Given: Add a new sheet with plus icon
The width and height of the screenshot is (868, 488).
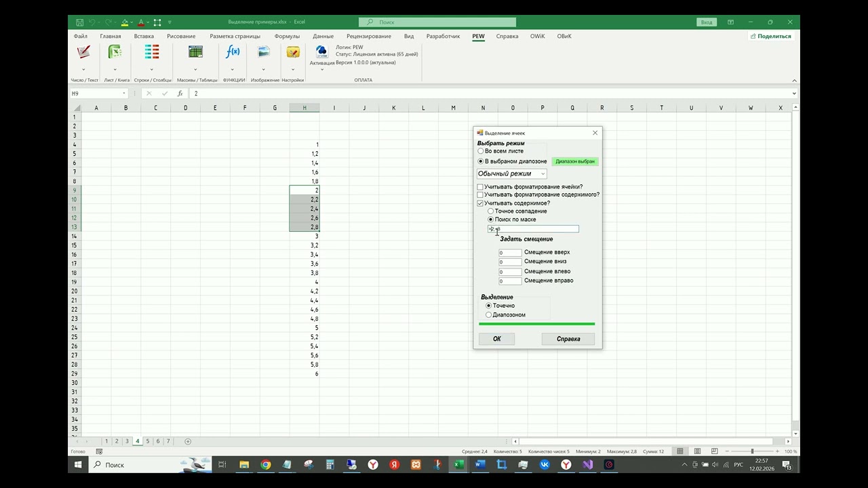Looking at the screenshot, I should 188,441.
